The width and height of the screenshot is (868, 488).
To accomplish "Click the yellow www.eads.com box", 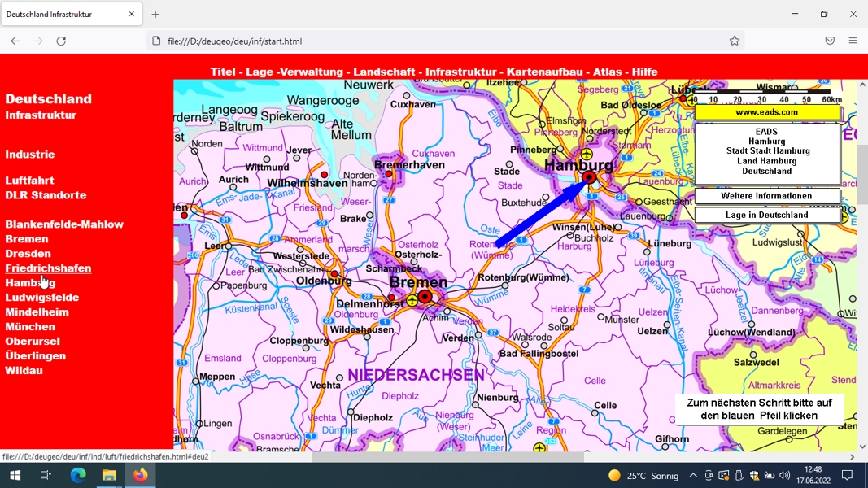I will pos(766,112).
